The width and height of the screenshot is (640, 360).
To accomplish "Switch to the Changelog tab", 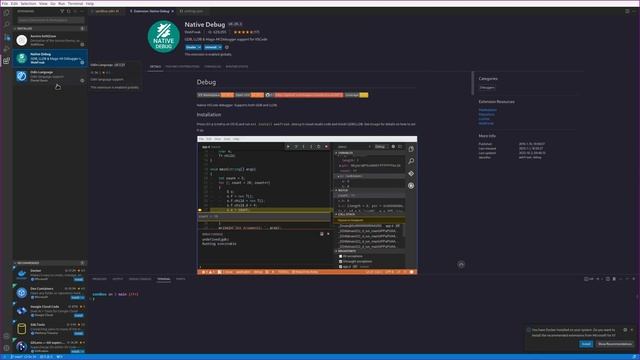I will point(212,67).
